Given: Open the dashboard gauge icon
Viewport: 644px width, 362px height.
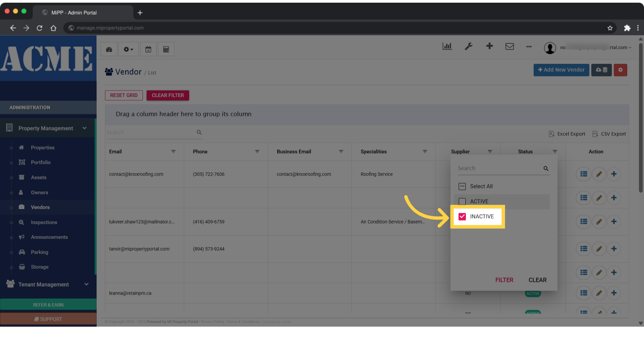Looking at the screenshot, I should coord(109,49).
